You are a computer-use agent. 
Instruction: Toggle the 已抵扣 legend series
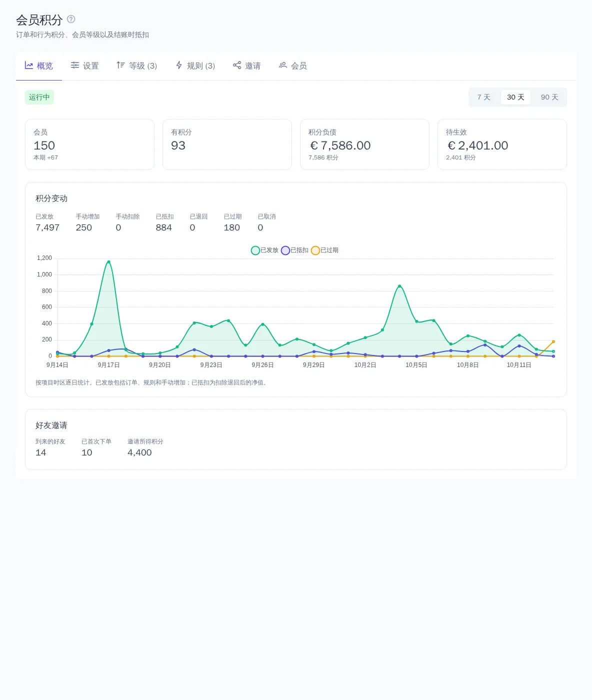tap(294, 250)
